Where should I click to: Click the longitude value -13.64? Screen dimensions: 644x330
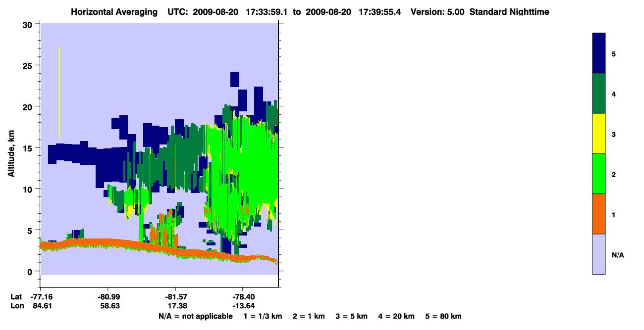pos(243,306)
